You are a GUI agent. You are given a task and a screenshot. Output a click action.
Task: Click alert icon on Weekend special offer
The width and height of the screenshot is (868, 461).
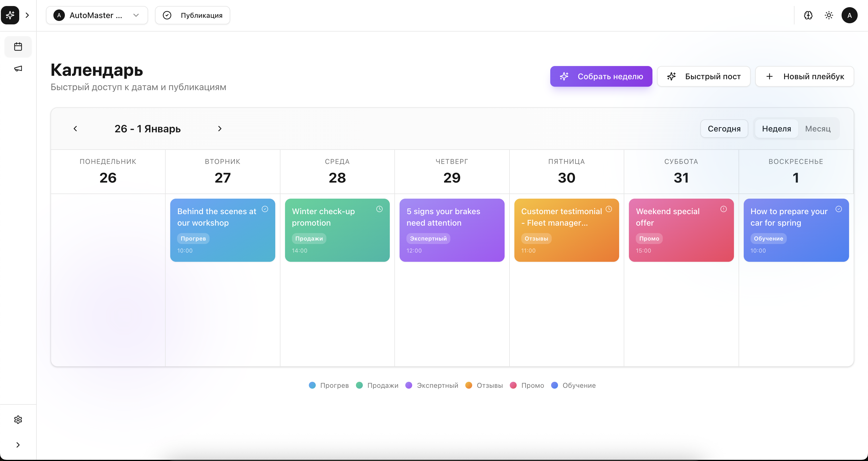(723, 209)
